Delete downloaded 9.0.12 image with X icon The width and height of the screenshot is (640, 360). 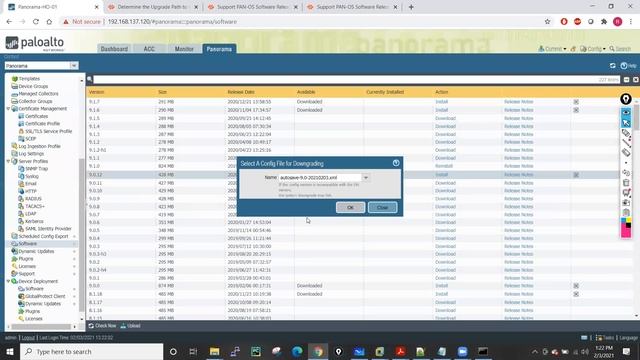point(576,175)
